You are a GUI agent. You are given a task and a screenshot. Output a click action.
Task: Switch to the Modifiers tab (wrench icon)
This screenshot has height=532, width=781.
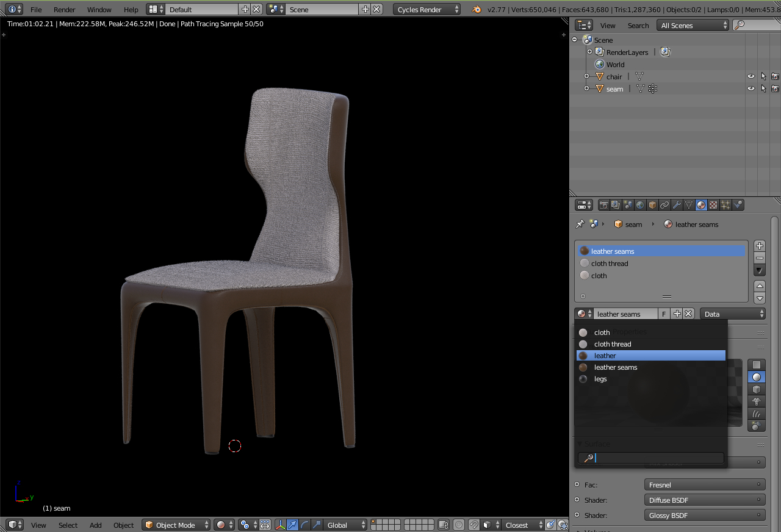tap(677, 204)
